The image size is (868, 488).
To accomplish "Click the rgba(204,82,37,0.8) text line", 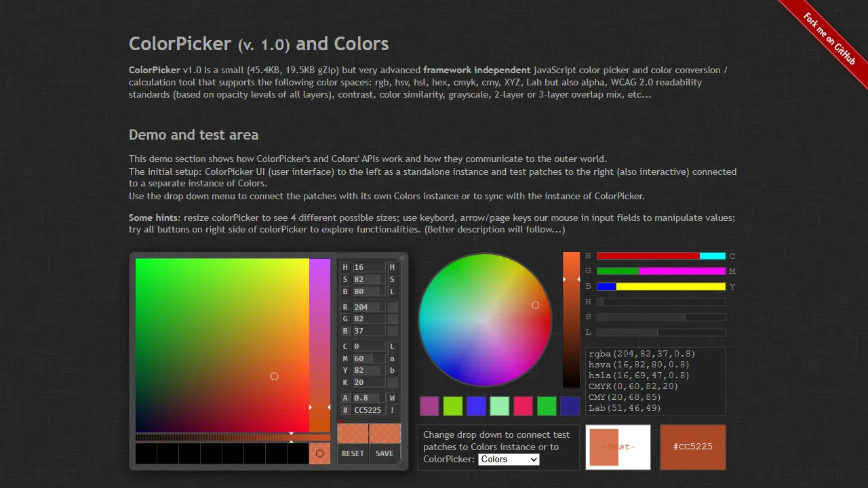I will coord(642,354).
